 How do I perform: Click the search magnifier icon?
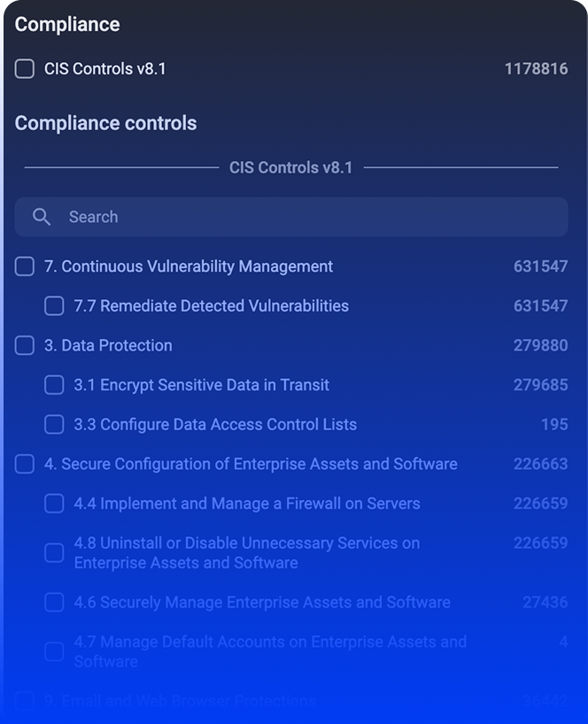[x=43, y=216]
